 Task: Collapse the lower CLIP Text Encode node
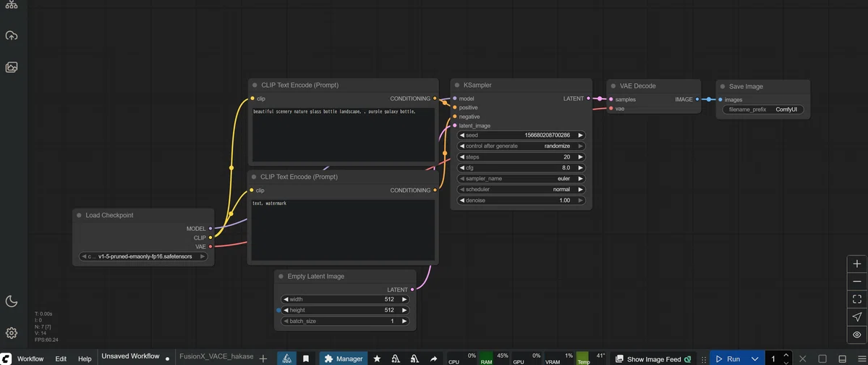255,177
